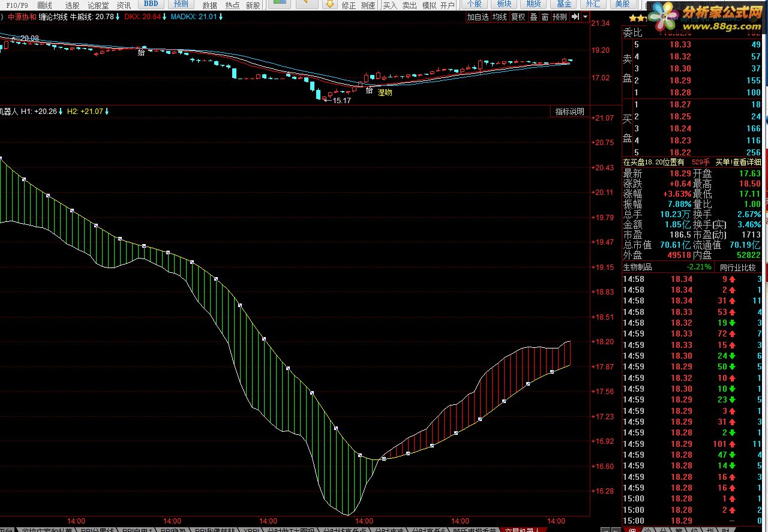Click the 测速 toolbar item
Image resolution: width=768 pixels, height=532 pixels.
click(368, 5)
